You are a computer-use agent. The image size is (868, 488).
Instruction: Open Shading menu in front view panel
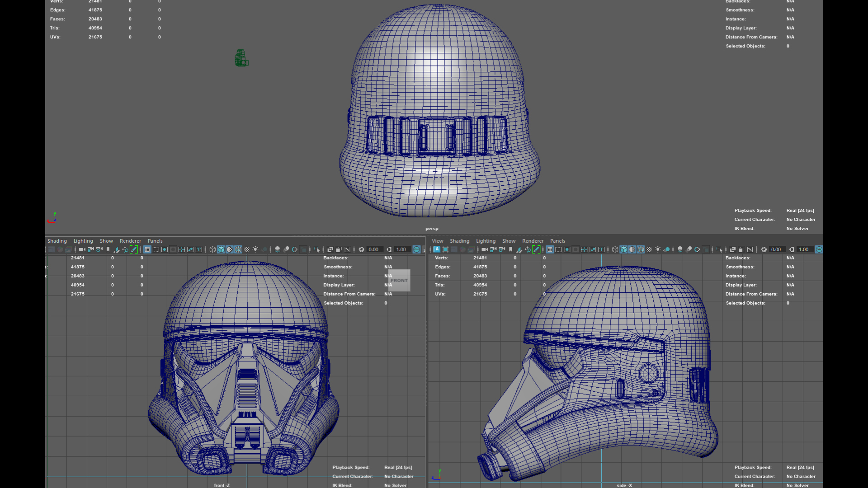tap(57, 241)
